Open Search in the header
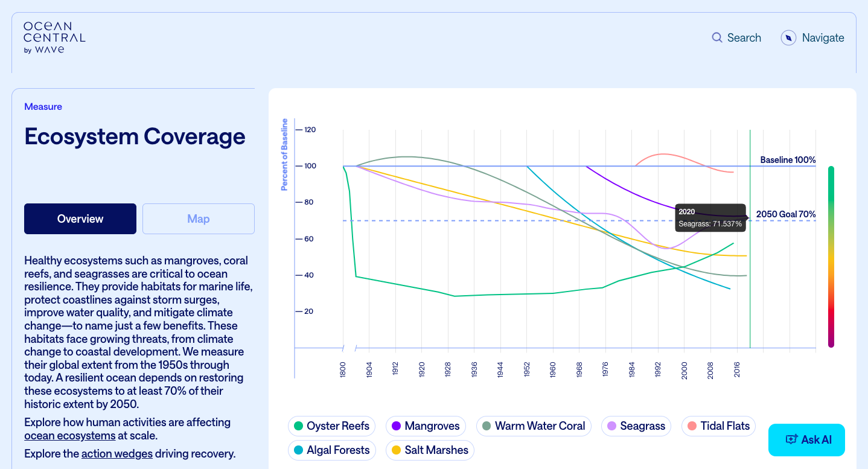Image resolution: width=868 pixels, height=469 pixels. click(736, 37)
